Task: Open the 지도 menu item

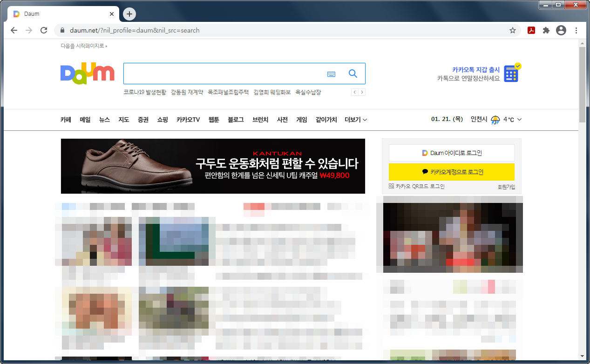Action: (x=123, y=120)
